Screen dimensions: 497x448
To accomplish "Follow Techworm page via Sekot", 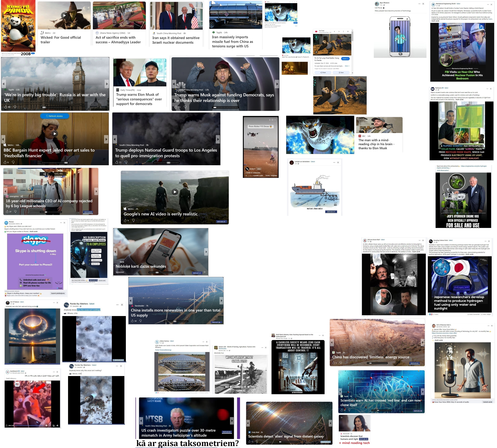I will (446, 88).
